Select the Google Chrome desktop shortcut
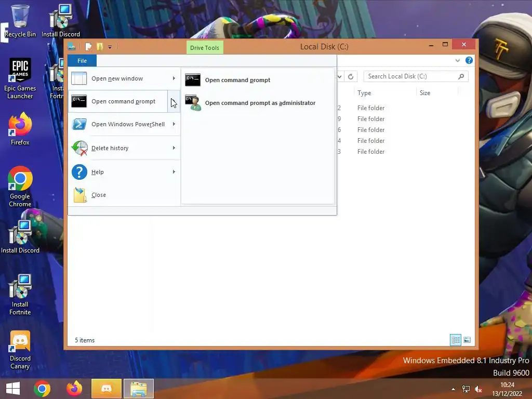 click(x=20, y=187)
